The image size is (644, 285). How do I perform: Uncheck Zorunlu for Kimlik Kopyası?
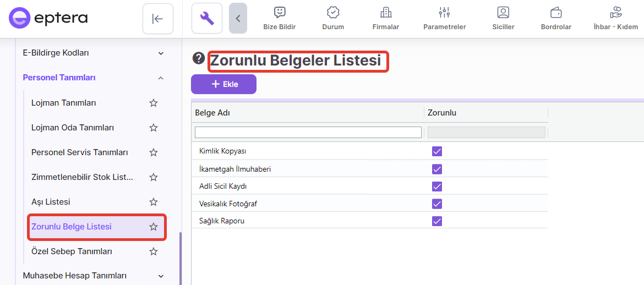437,151
